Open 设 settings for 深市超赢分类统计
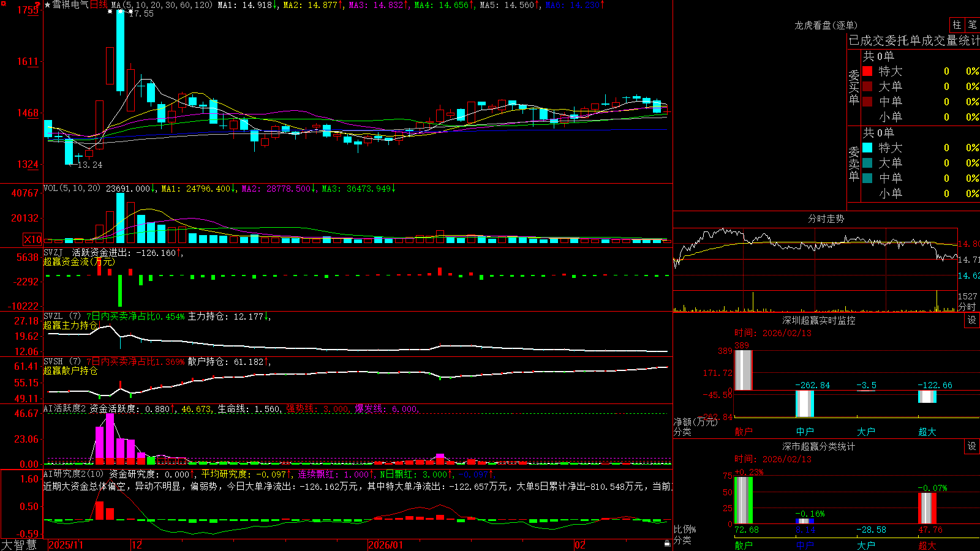Viewport: 980px width, 551px height. click(972, 446)
